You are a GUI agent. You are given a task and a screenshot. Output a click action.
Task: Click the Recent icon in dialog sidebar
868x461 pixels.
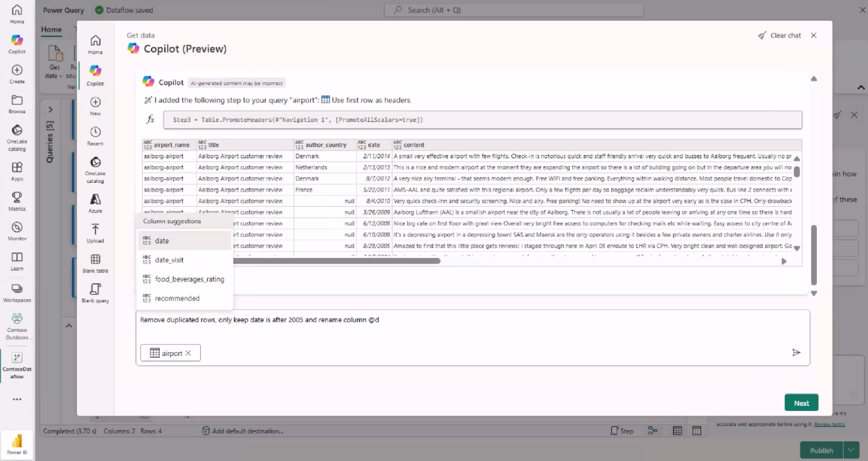(x=95, y=135)
